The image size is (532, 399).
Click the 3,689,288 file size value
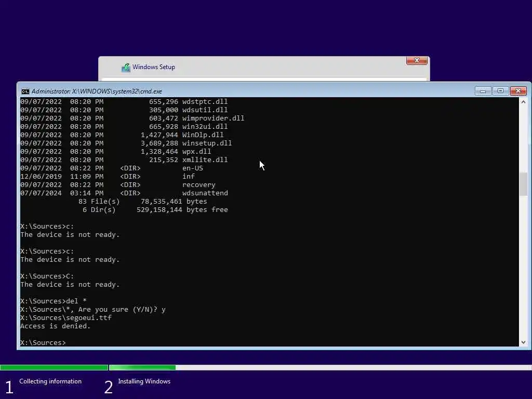click(159, 143)
